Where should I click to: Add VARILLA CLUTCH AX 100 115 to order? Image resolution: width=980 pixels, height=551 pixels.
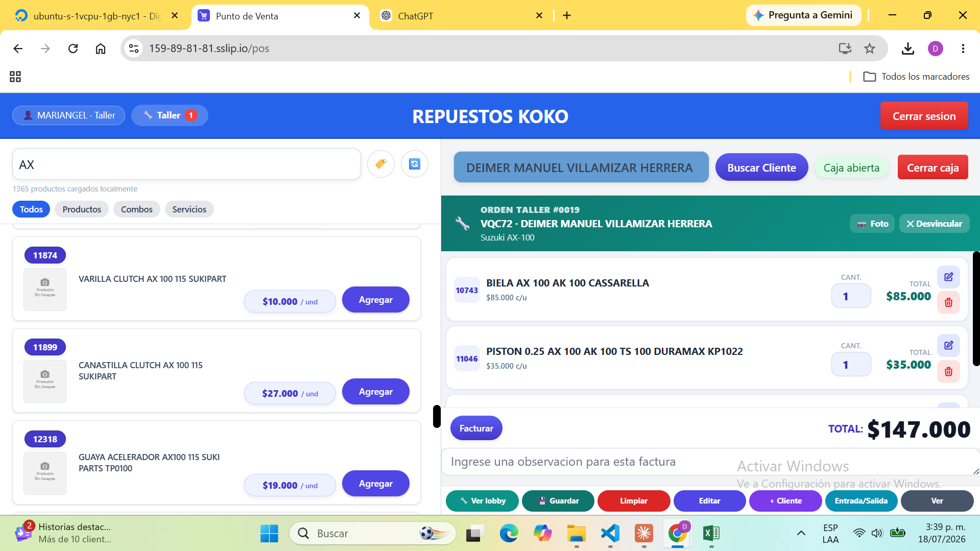375,300
